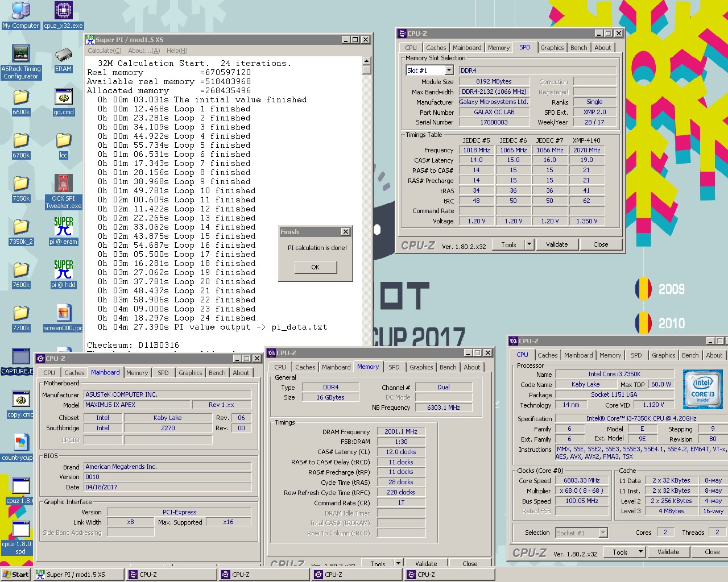728x582 pixels.
Task: Open Memory tab in CPU window
Action: (x=610, y=355)
